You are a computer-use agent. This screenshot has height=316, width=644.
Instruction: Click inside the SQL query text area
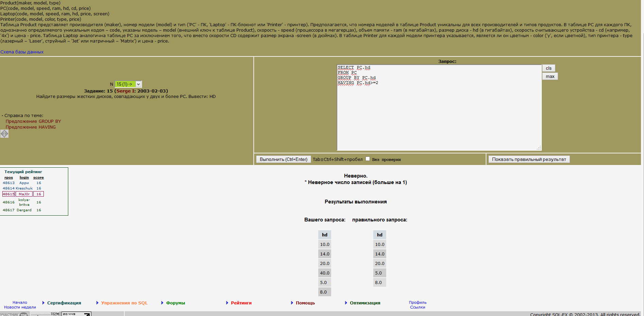point(439,107)
